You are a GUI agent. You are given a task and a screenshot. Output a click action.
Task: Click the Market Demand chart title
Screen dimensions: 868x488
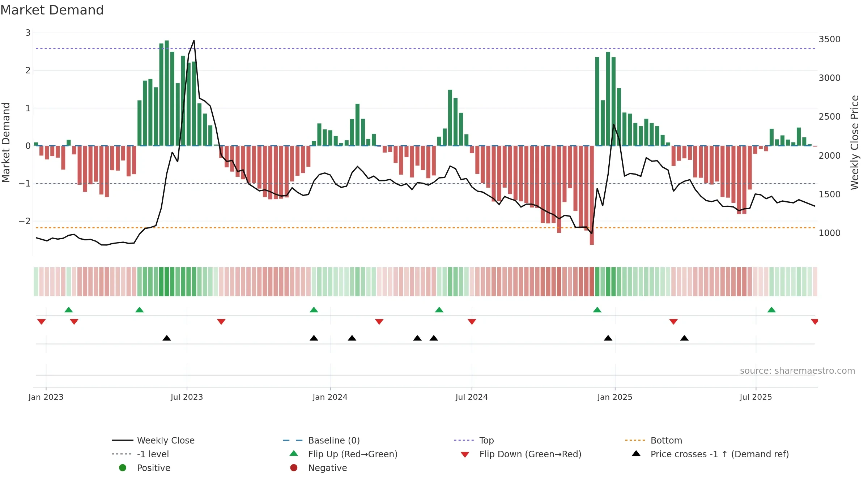point(52,10)
